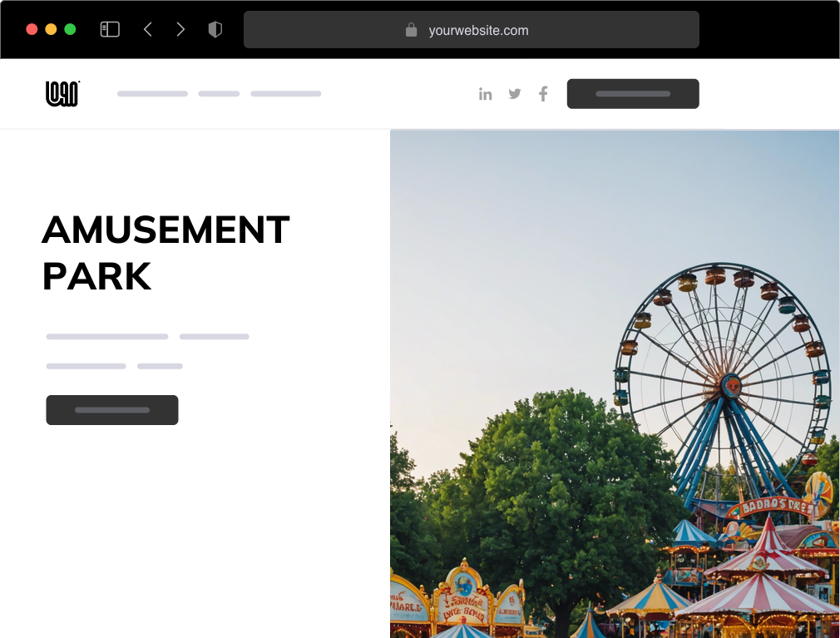This screenshot has width=840, height=638.
Task: Click the padlock icon in address bar
Action: (x=411, y=30)
